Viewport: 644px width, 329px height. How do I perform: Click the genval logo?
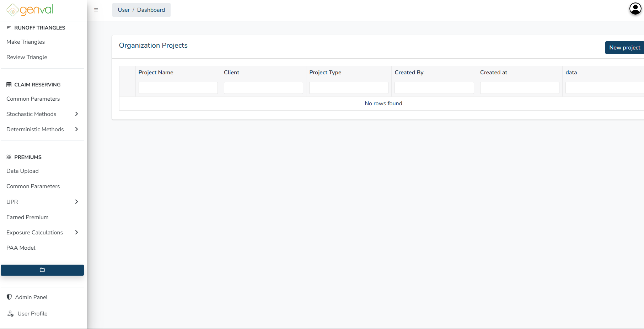point(29,10)
